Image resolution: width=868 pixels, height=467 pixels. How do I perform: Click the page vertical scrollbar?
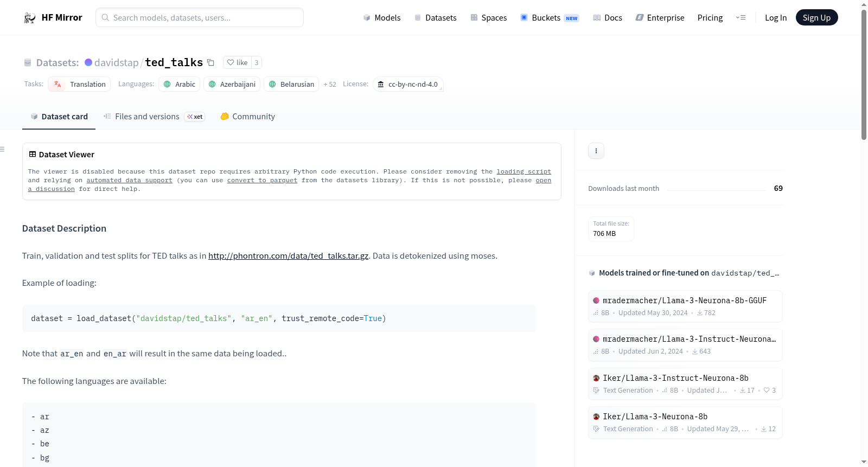click(x=864, y=74)
